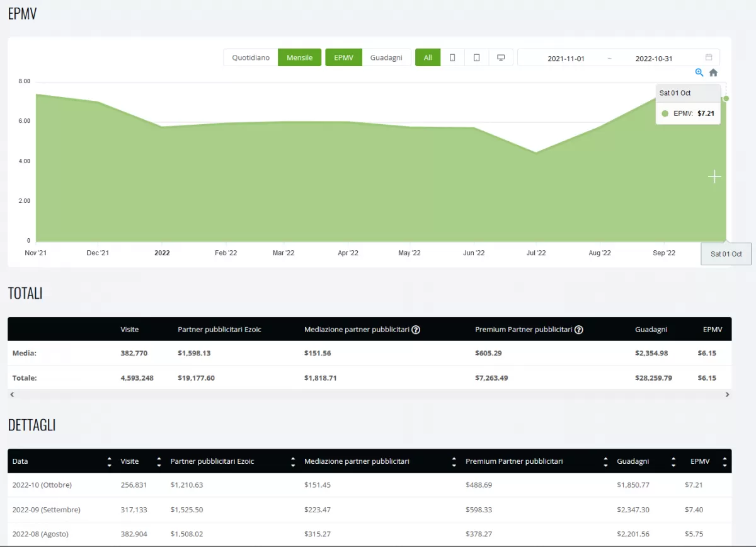Reset chart view with home icon
756x547 pixels.
pyautogui.click(x=713, y=72)
